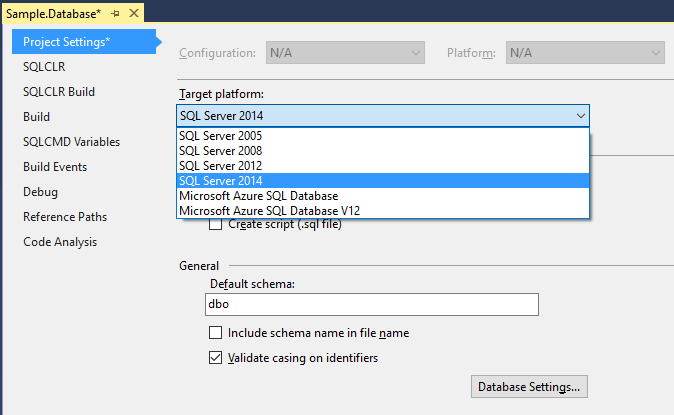Viewport: 674px width, 415px height.
Task: Show the Reference Paths page
Action: [65, 217]
